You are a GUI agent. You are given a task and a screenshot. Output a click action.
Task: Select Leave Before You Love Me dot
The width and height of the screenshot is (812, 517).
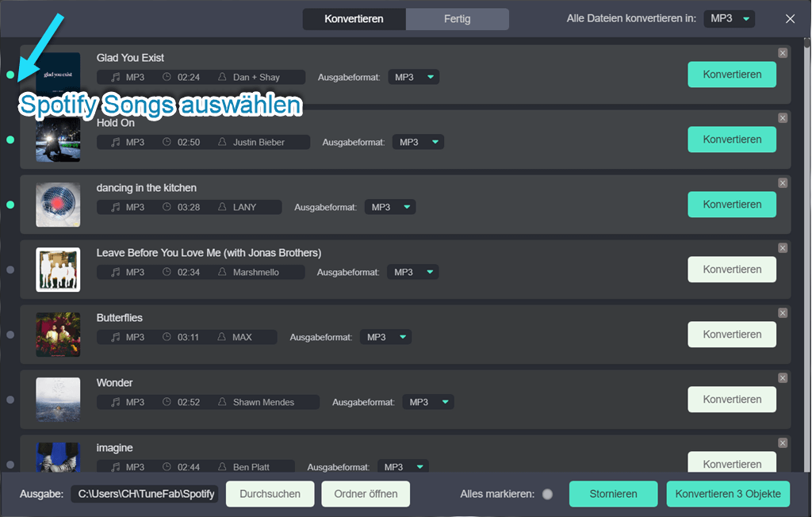[x=10, y=270]
